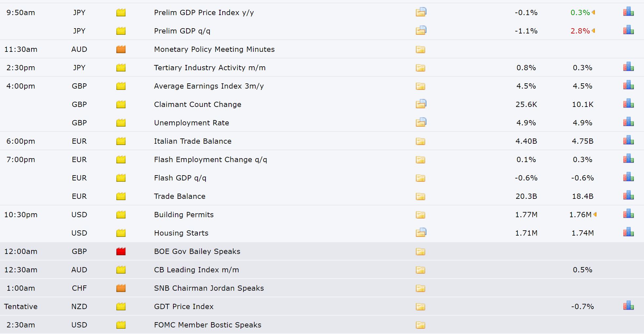Show graph for Claimant Count Change
The image size is (644, 334).
pyautogui.click(x=629, y=104)
